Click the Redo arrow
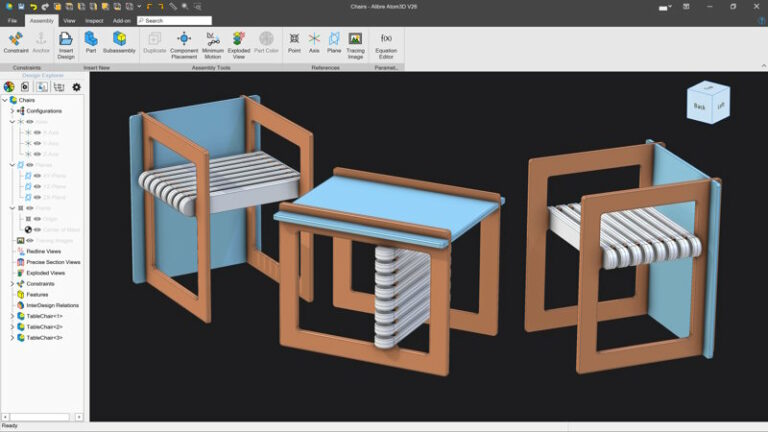Viewport: 768px width, 432px height. click(45, 6)
